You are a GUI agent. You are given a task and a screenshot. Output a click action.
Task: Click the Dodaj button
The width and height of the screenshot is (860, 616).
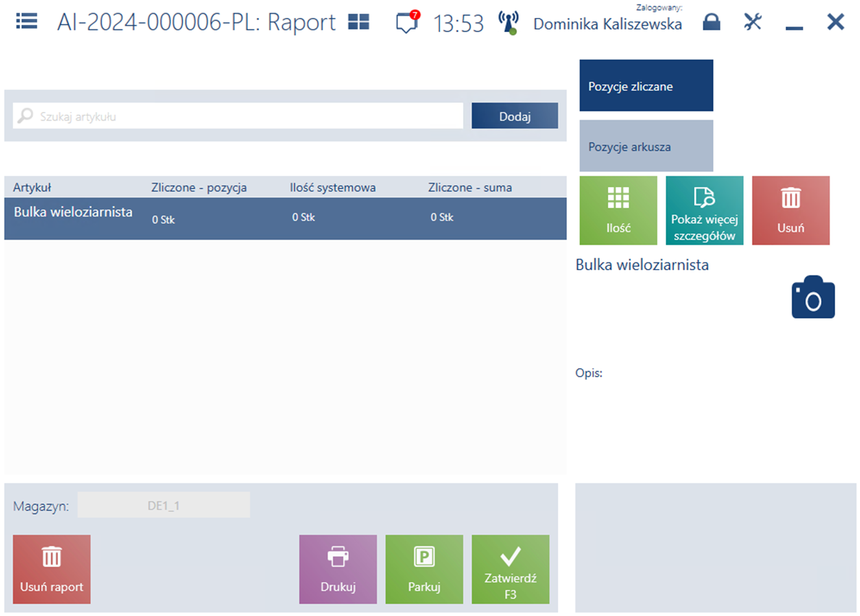(x=514, y=116)
